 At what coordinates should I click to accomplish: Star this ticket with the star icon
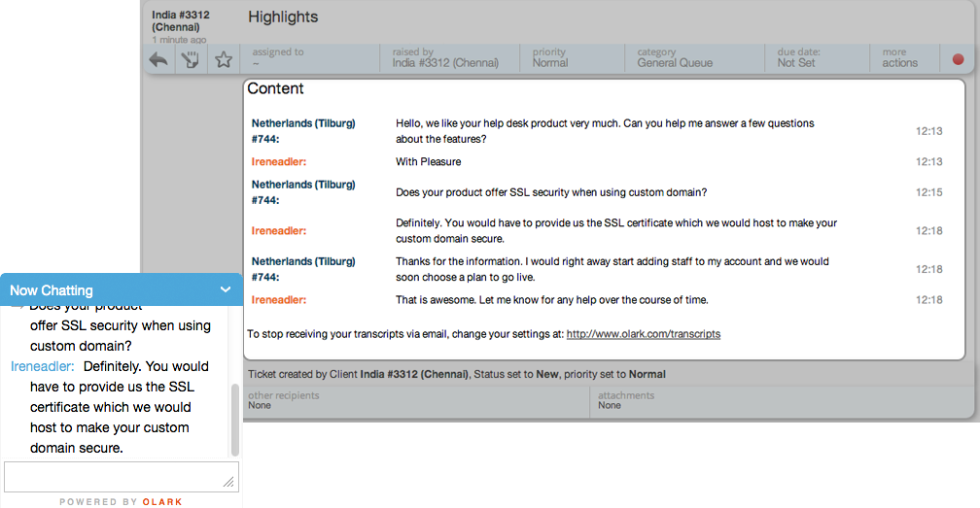pyautogui.click(x=224, y=60)
